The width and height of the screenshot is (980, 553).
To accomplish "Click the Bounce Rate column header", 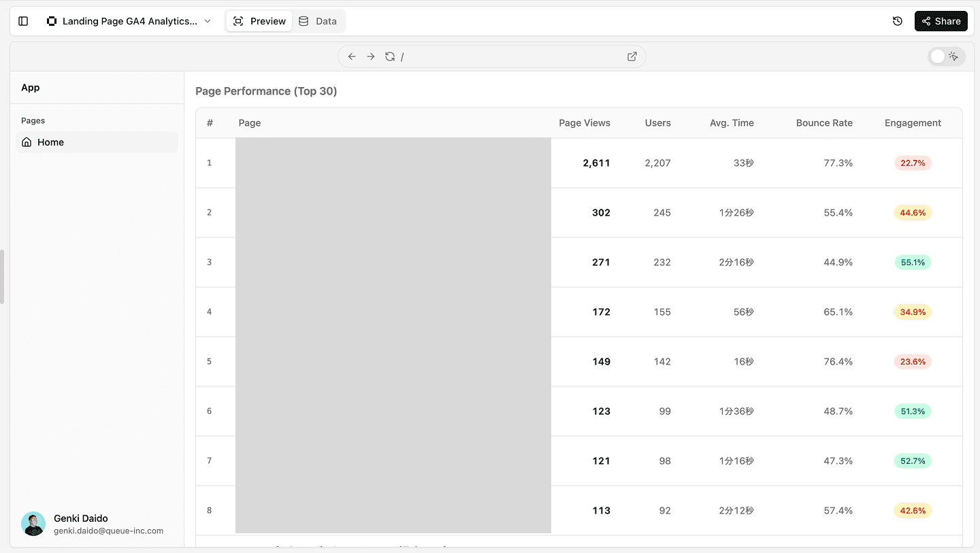I will click(824, 123).
